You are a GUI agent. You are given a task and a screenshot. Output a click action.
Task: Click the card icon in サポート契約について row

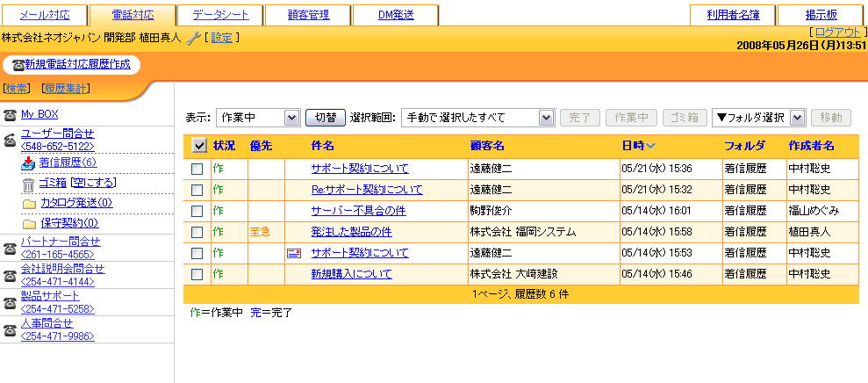[x=294, y=253]
